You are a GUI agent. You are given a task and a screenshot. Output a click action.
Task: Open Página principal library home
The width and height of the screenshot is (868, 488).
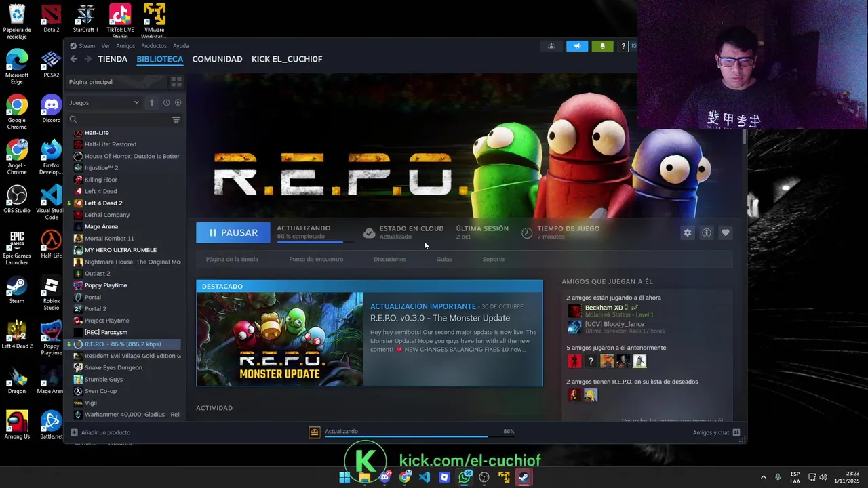[x=116, y=82]
